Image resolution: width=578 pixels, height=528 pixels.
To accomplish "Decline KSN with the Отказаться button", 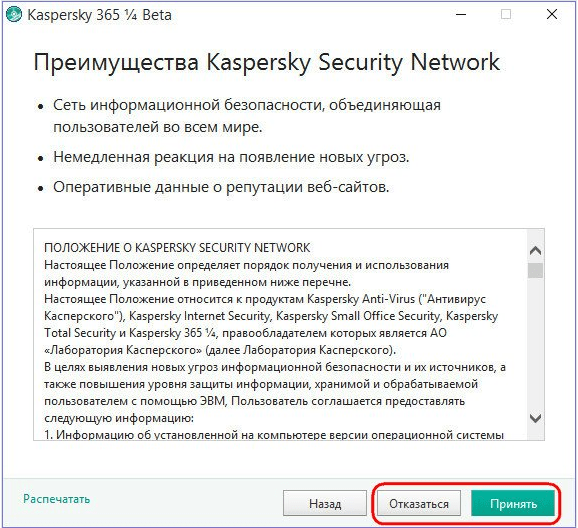I will click(419, 503).
